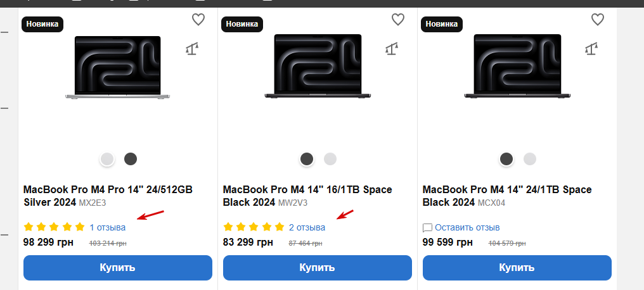
Task: Choose silver swatch on MacBook Pro 16/1TB
Action: point(330,159)
